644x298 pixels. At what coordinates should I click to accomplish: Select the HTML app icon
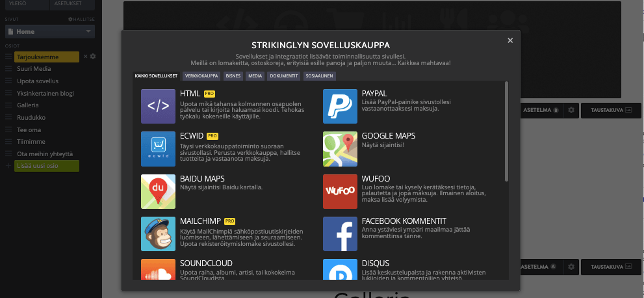coord(158,107)
